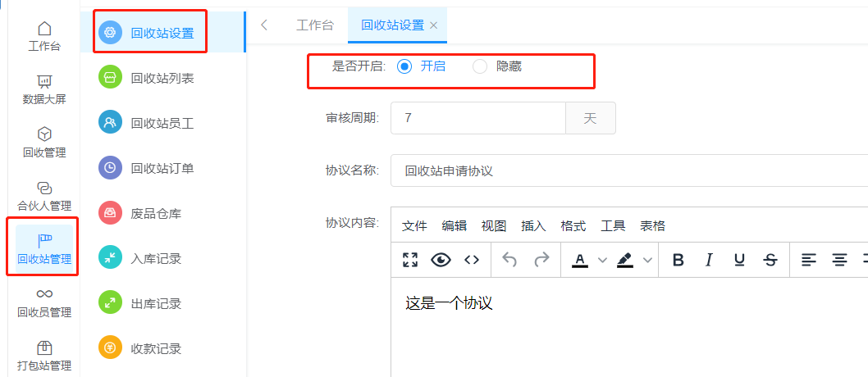This screenshot has height=377, width=868.
Task: Go to 回收站订单 in submenu
Action: pos(162,168)
